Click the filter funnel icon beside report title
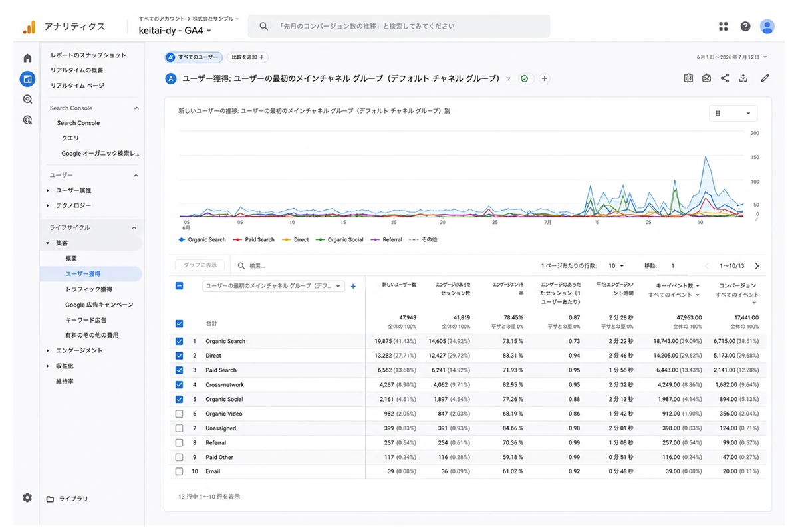This screenshot has height=532, width=798. click(508, 79)
